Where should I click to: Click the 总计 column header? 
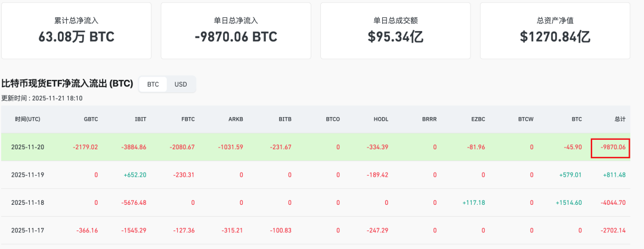pyautogui.click(x=620, y=119)
